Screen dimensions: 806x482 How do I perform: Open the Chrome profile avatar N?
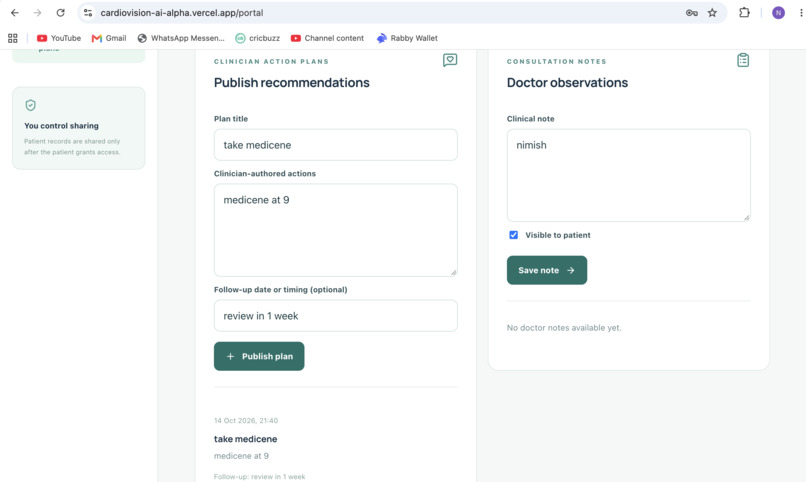pyautogui.click(x=778, y=13)
